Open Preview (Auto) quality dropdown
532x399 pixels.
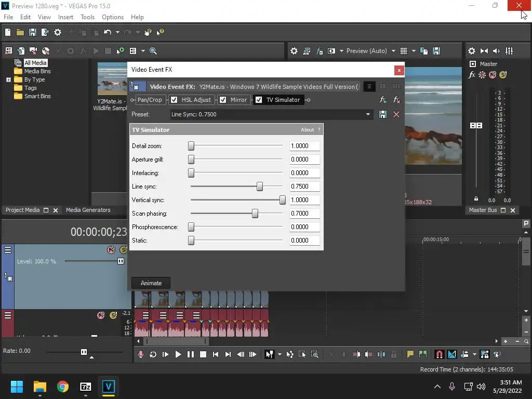pos(393,51)
